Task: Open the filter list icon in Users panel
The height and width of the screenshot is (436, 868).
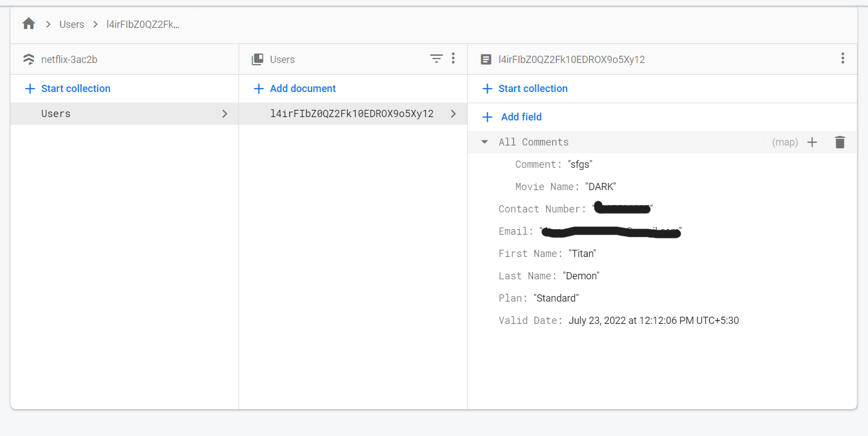Action: coord(437,59)
